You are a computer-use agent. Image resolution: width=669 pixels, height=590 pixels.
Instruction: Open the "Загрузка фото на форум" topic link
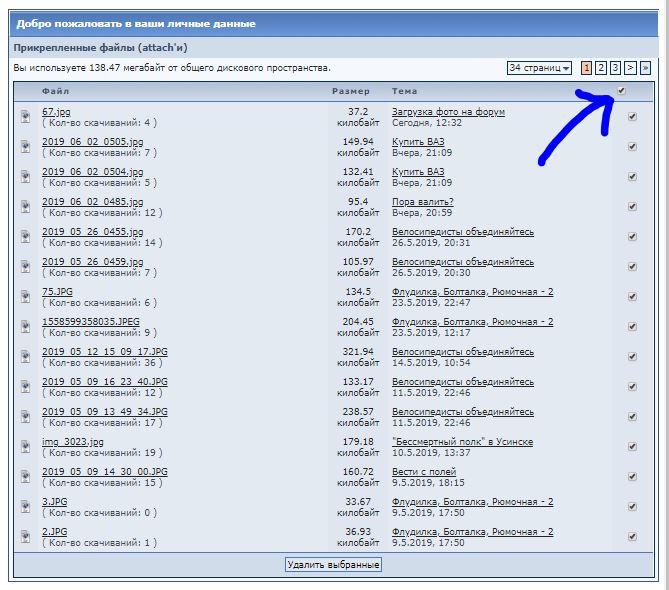(448, 112)
